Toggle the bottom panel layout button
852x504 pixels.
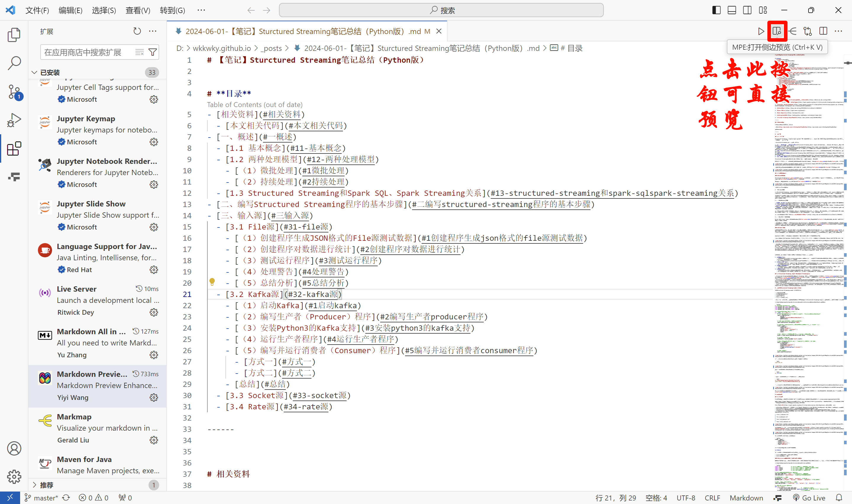732,10
